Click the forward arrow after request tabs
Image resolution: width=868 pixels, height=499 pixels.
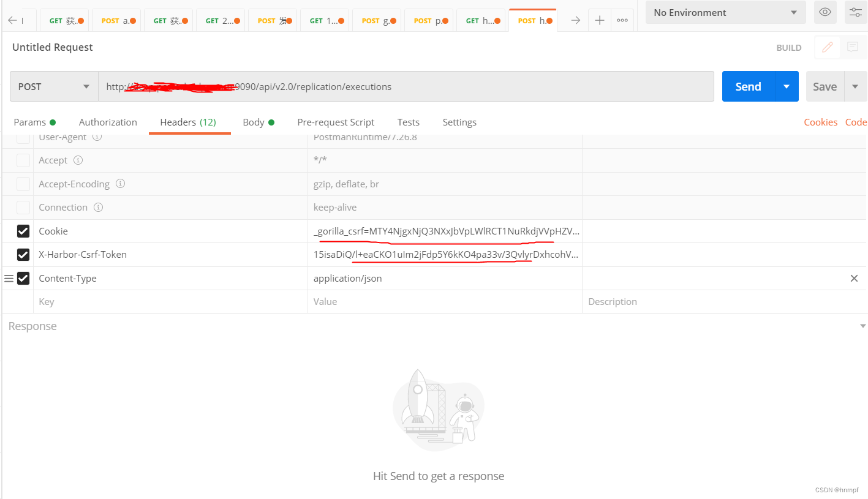point(575,20)
